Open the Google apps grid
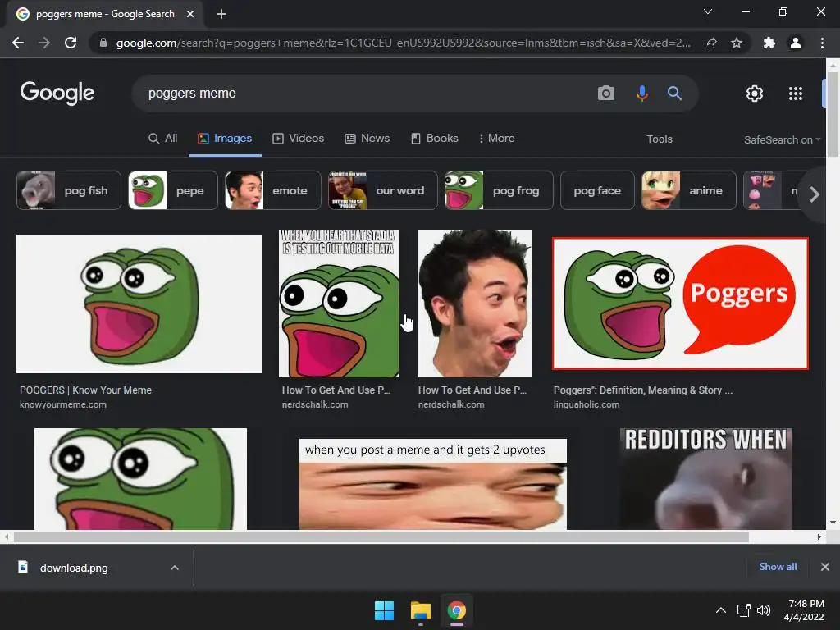 click(x=796, y=94)
